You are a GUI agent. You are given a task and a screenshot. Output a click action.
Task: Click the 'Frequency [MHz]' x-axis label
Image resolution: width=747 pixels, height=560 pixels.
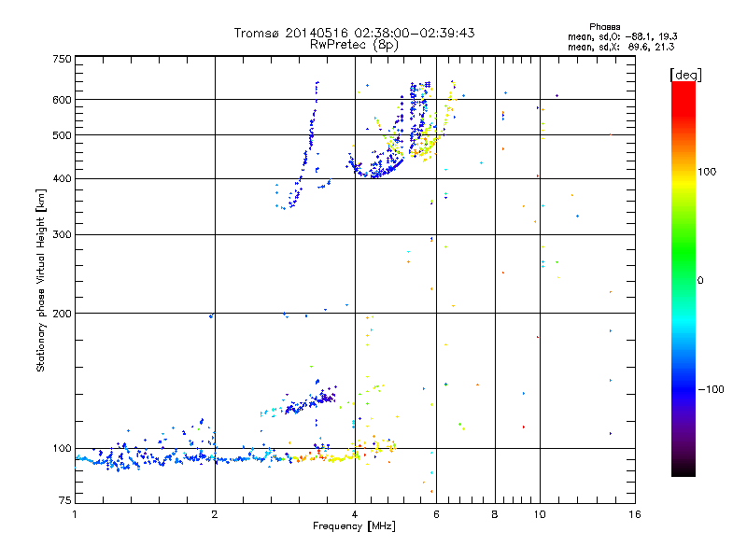click(354, 526)
